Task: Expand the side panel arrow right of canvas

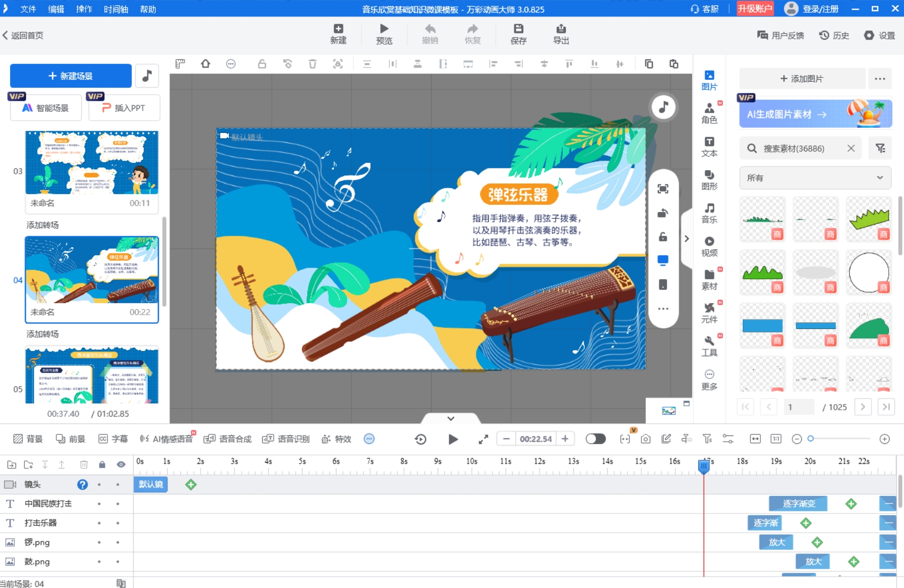Action: pos(687,239)
